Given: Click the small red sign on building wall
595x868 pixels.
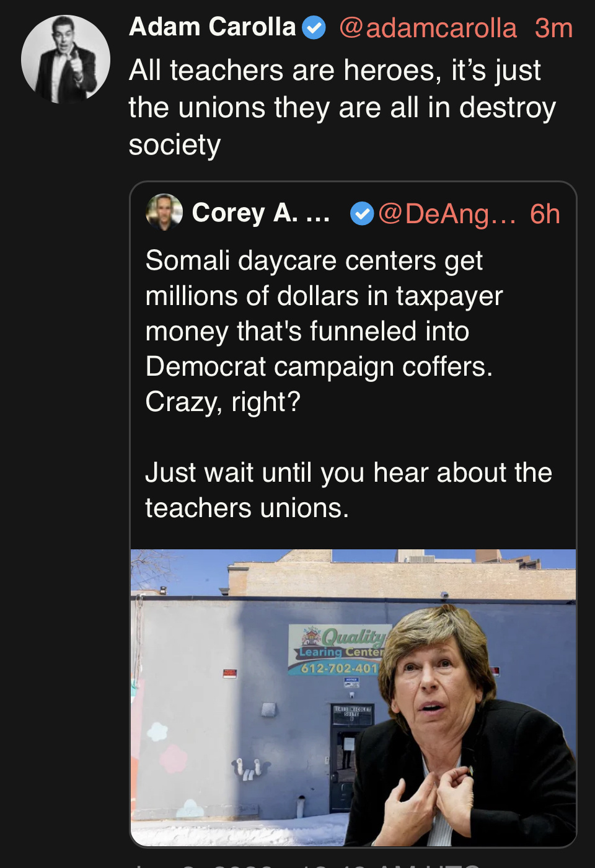Looking at the screenshot, I should pyautogui.click(x=230, y=673).
